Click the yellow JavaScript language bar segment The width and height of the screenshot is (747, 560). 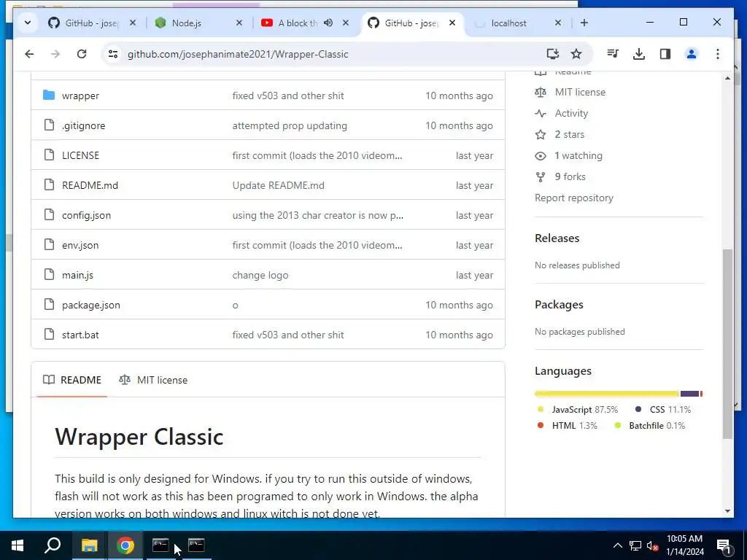pyautogui.click(x=607, y=394)
